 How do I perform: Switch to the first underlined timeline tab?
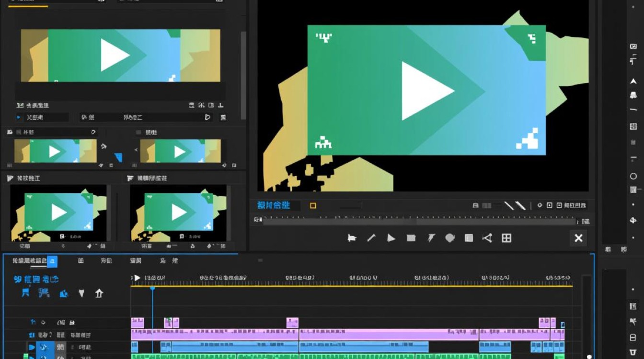click(30, 261)
